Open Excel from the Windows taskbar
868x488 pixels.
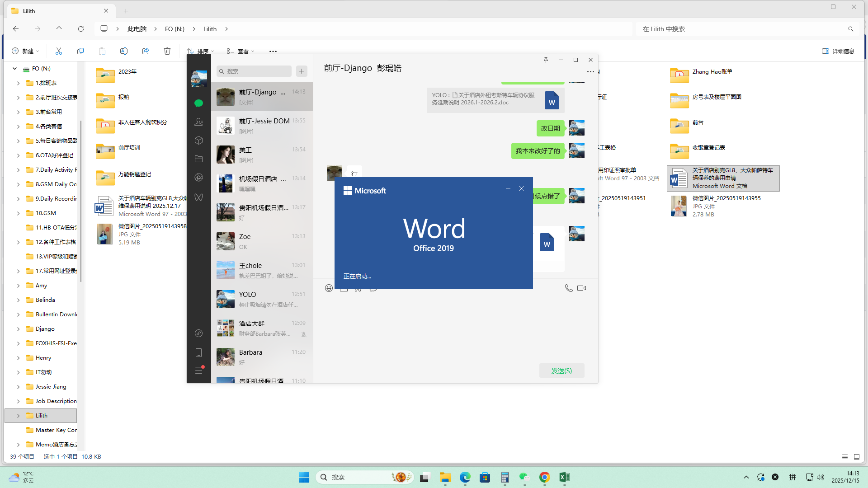(564, 478)
